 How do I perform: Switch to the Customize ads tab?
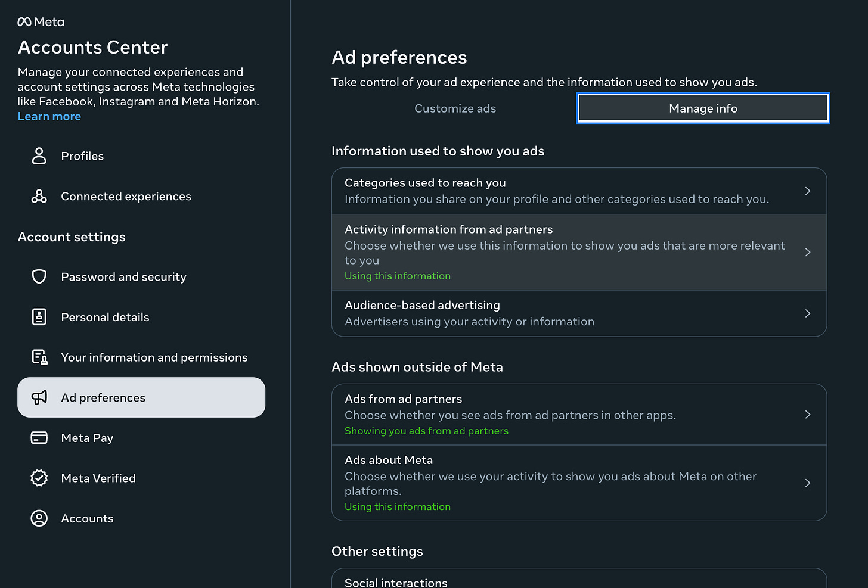[455, 108]
